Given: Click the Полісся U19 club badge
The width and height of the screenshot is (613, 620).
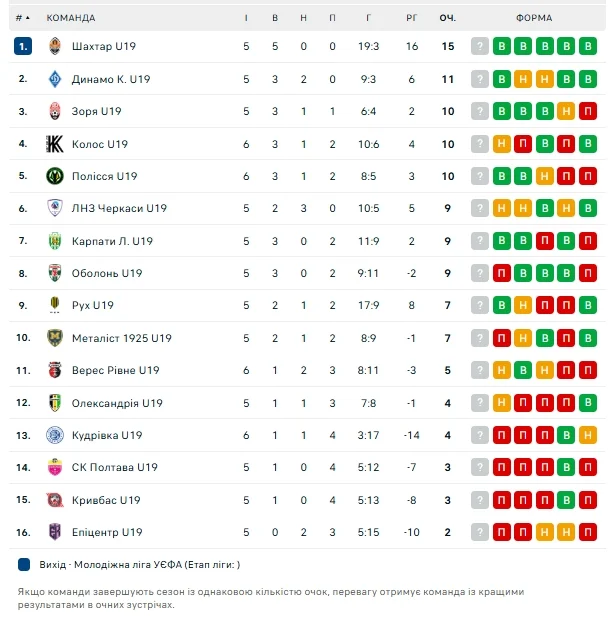Looking at the screenshot, I should (55, 176).
